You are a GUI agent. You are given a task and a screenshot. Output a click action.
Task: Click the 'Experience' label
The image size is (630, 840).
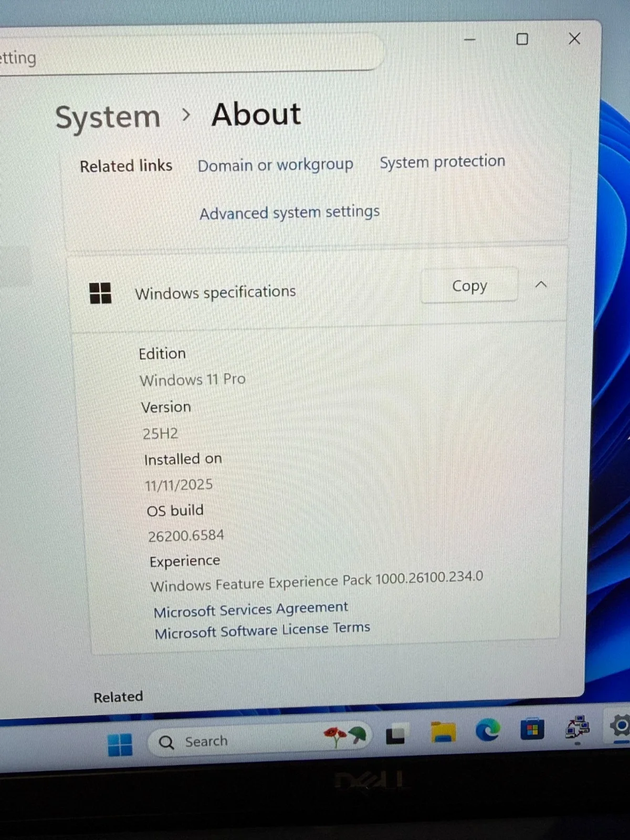click(x=185, y=561)
